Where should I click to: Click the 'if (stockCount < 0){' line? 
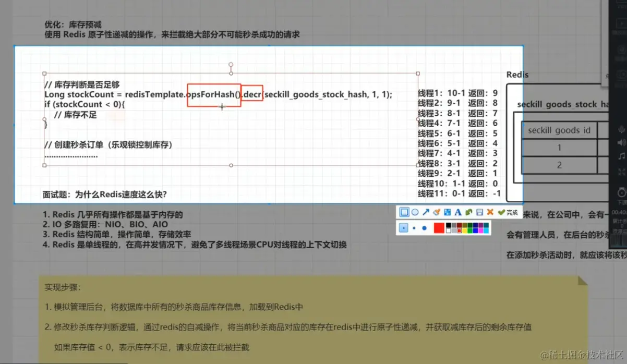click(x=85, y=104)
